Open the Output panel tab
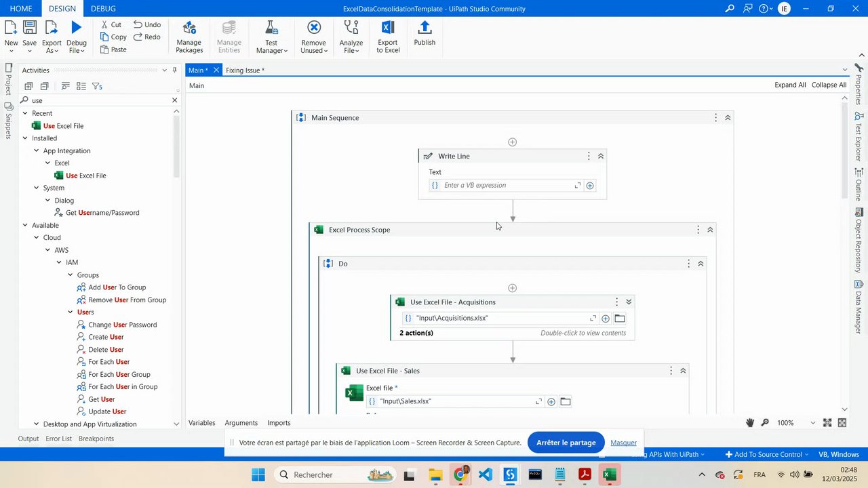Screen dimensions: 868x488 pyautogui.click(x=28, y=439)
